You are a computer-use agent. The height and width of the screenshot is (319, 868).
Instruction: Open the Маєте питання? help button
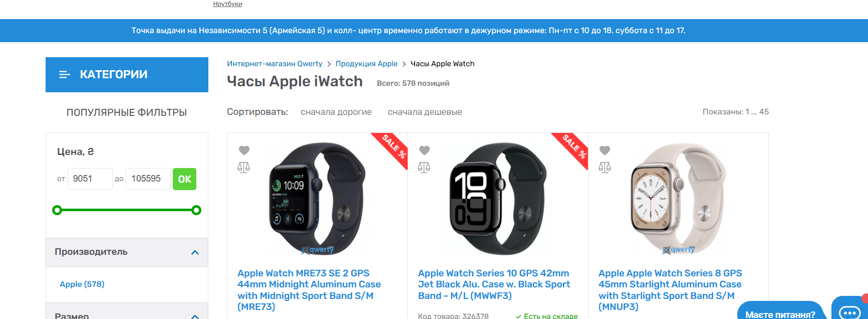click(780, 313)
